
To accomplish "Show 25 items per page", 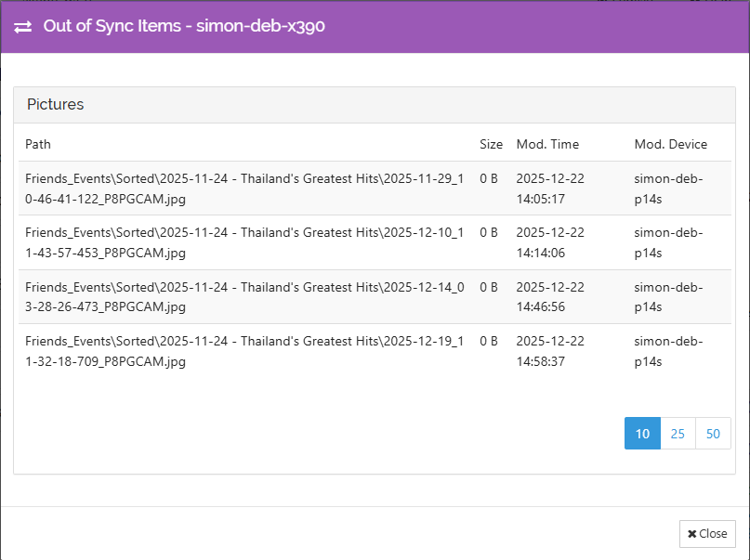I will (678, 434).
